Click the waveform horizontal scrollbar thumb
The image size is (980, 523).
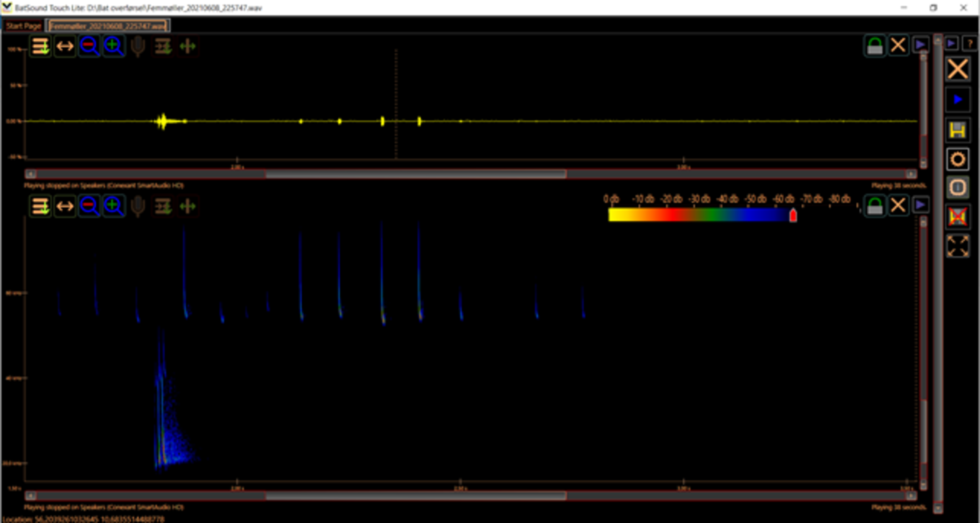416,174
